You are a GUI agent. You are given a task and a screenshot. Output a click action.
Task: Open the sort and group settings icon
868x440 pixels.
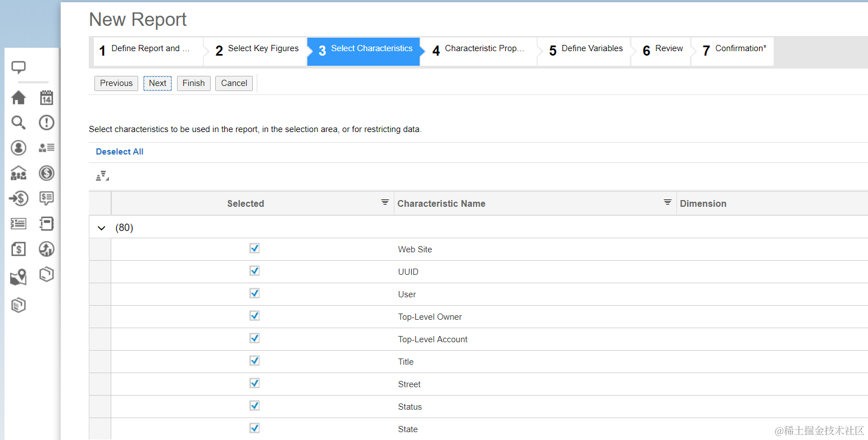pos(102,176)
